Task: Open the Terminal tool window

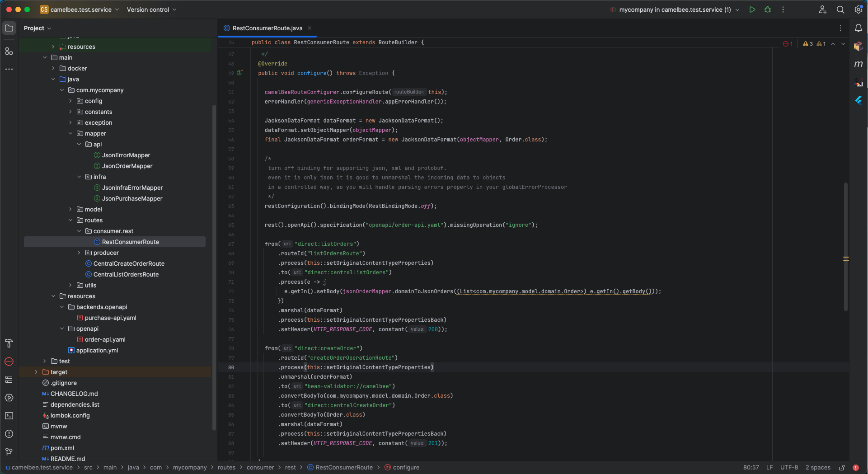Action: tap(9, 416)
